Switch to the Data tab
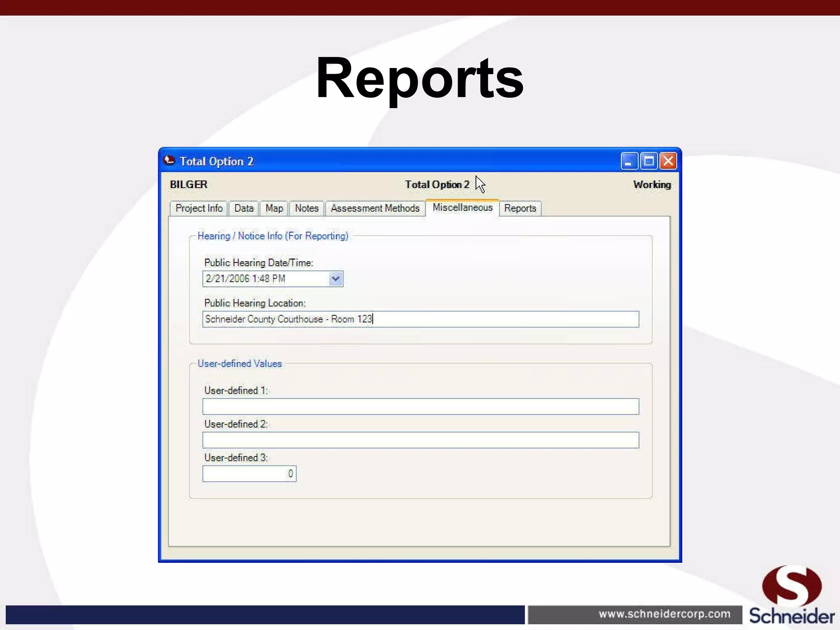This screenshot has width=840, height=630. [x=244, y=208]
